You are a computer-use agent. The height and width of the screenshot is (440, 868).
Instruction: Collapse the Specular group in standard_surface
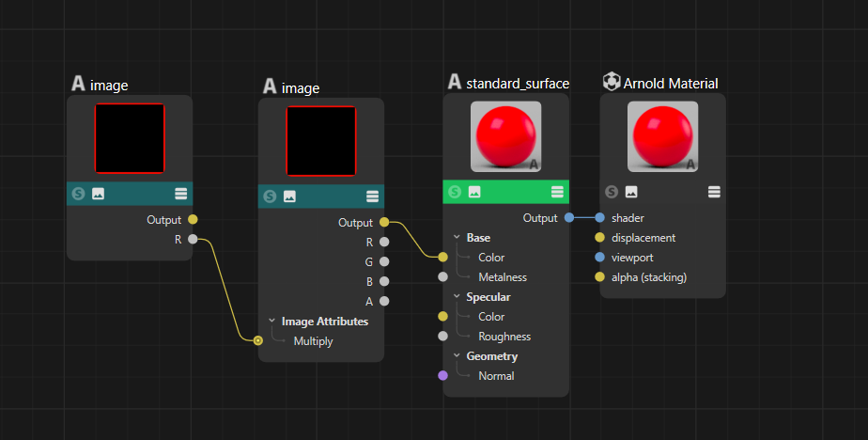point(457,297)
